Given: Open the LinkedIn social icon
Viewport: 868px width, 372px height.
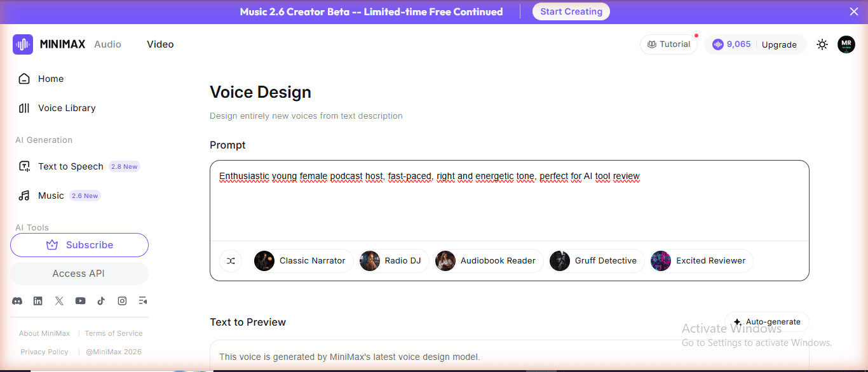Looking at the screenshot, I should pos(38,301).
